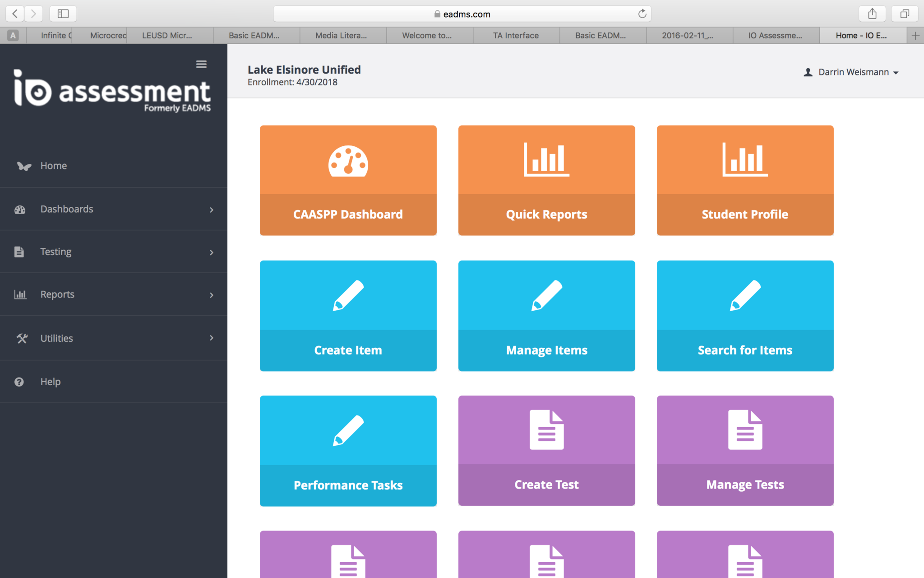The height and width of the screenshot is (578, 924).
Task: Open the Student Profile chart tile
Action: click(745, 180)
